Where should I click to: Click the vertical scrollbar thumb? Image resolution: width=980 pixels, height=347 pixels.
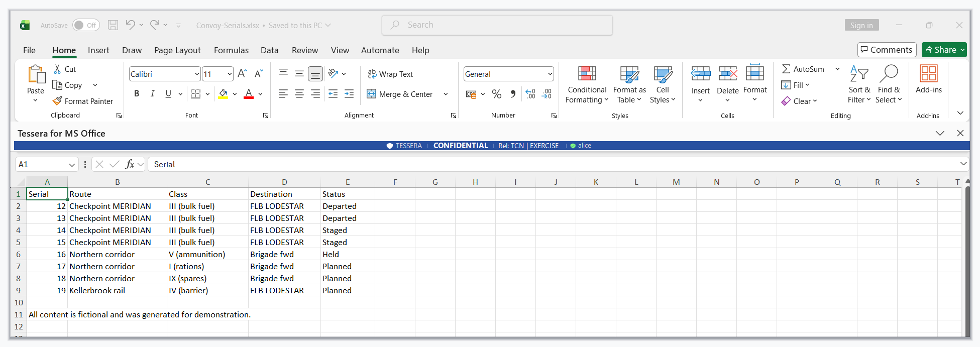pos(967,261)
